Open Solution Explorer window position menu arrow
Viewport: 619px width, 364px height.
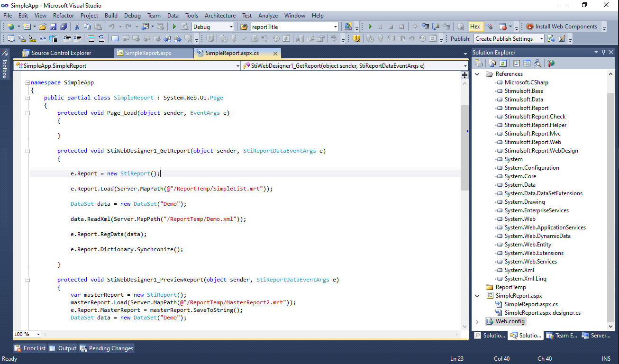pos(596,52)
